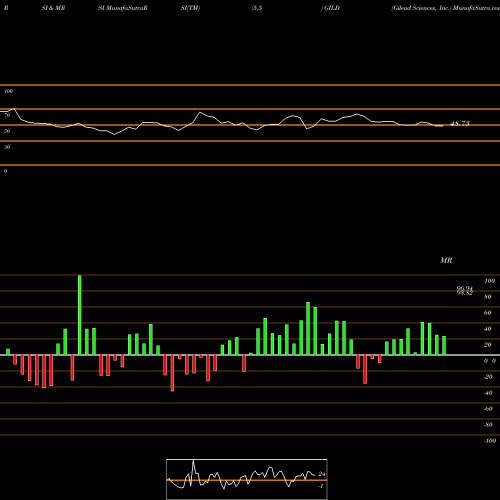Viewport: 500px width, 500px height.
Task: Click MR axis label 60
Action: [488, 313]
